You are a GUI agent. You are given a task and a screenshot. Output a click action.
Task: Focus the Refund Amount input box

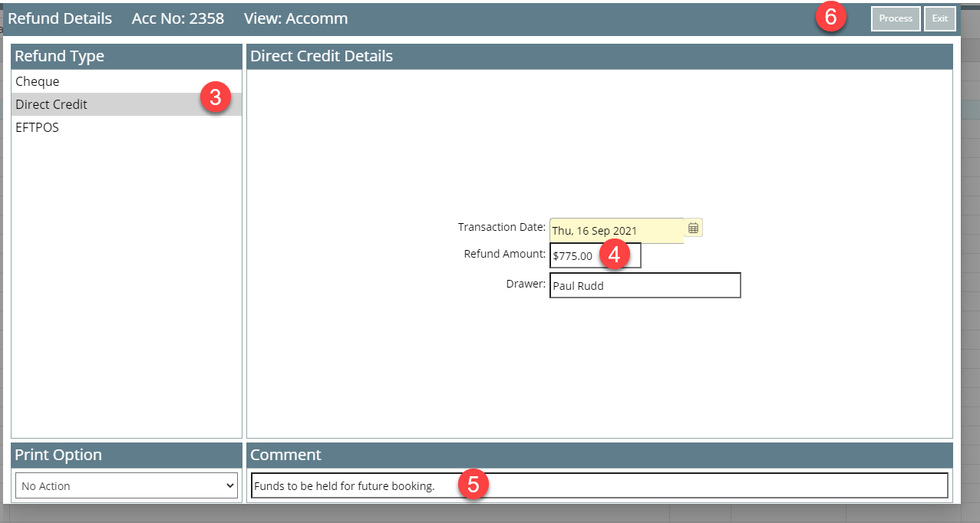point(576,256)
